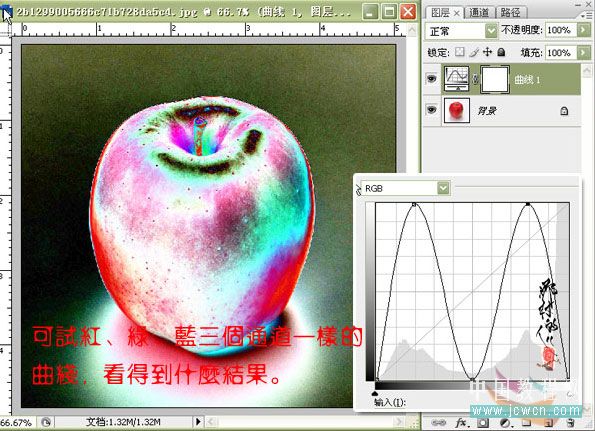This screenshot has height=431, width=595.
Task: Open the 填充 fill slider arrow
Action: coord(584,53)
